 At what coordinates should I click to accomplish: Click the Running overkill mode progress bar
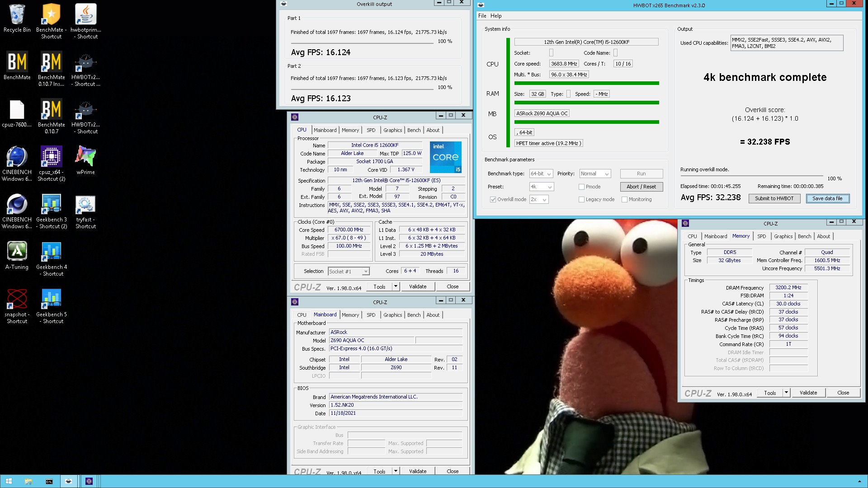[x=751, y=176]
